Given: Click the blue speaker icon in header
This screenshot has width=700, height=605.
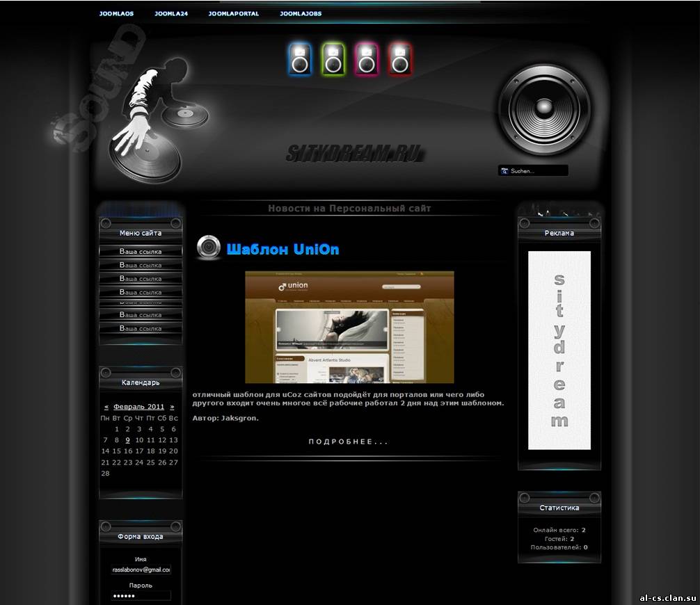Looking at the screenshot, I should 300,59.
